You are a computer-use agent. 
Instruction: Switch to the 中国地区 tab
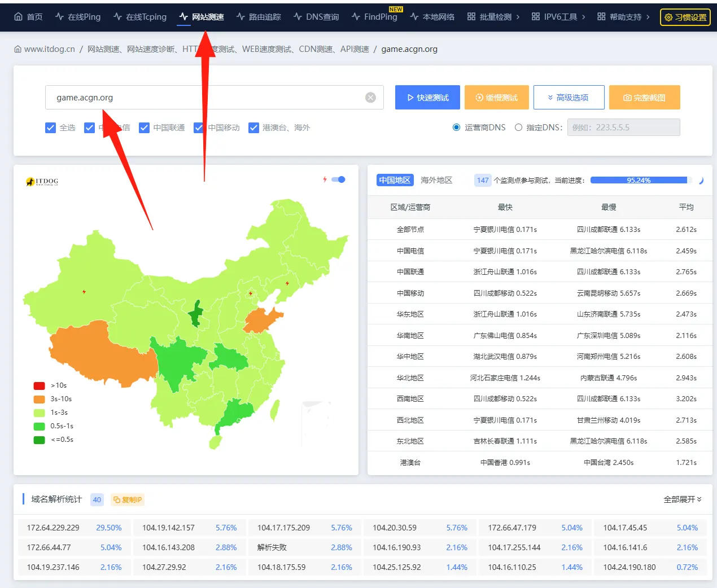click(x=395, y=180)
